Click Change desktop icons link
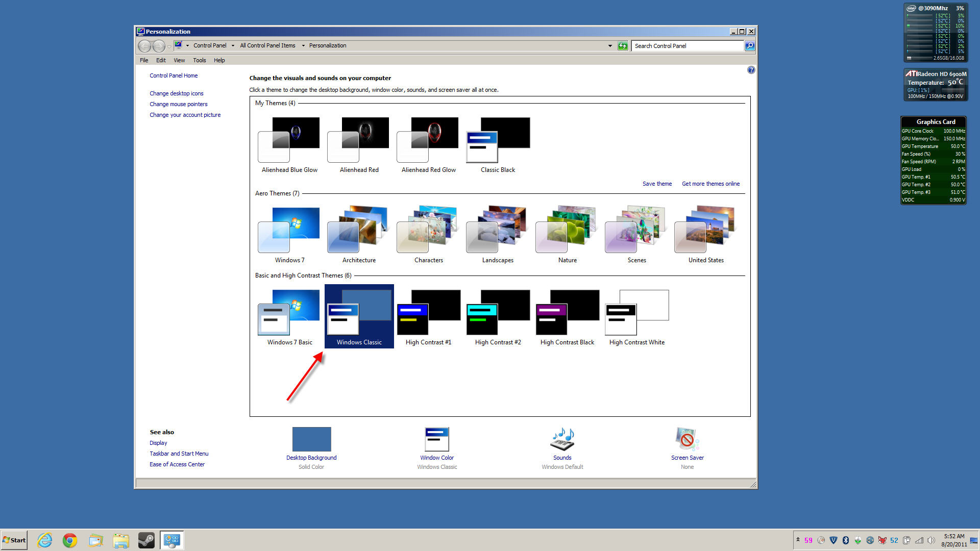Image resolution: width=980 pixels, height=551 pixels. click(177, 93)
